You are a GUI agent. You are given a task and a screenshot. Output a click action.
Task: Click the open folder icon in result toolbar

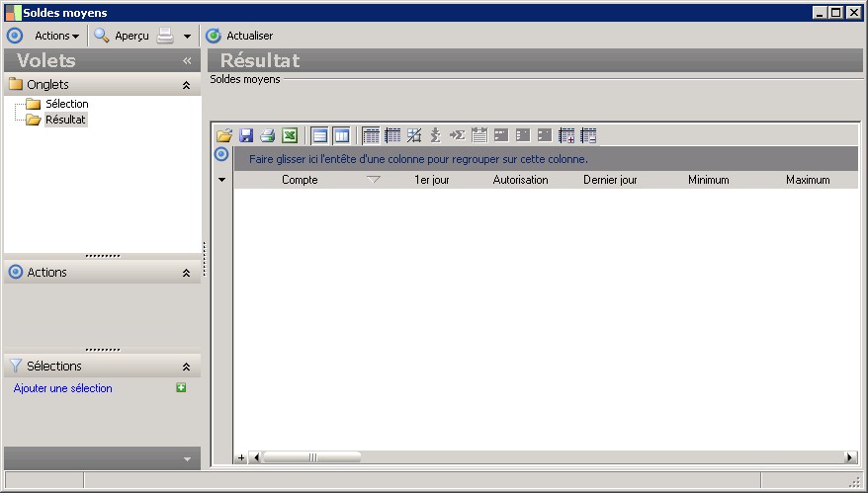tap(224, 135)
